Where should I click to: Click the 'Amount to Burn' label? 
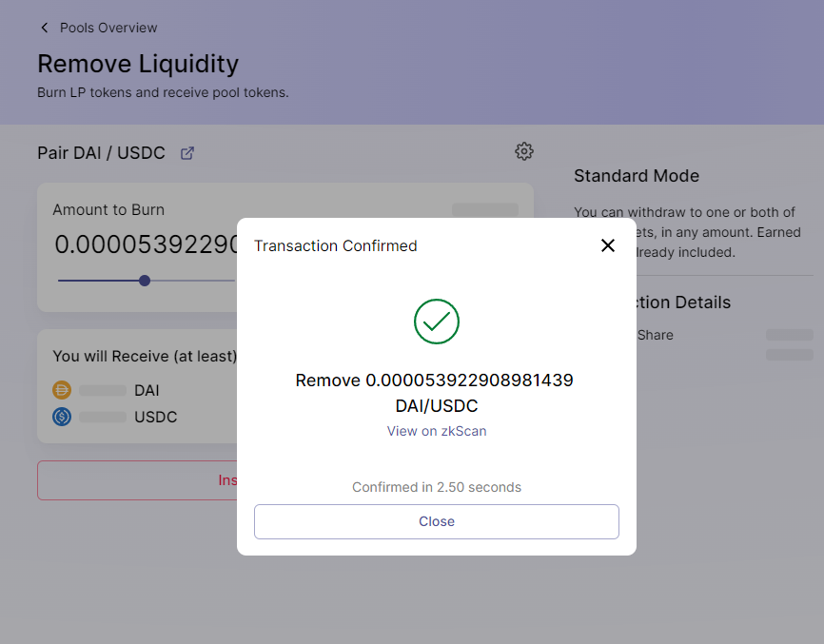(x=108, y=209)
